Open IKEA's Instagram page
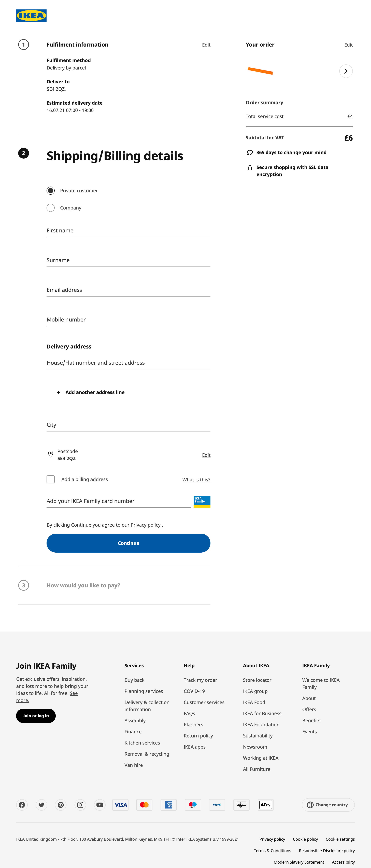The image size is (371, 868). [80, 805]
